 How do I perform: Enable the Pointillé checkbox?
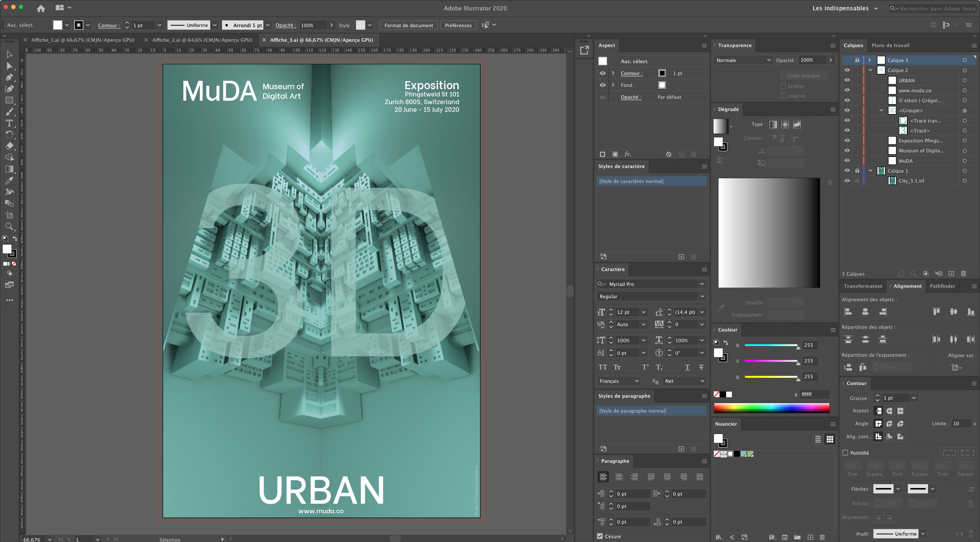(845, 452)
